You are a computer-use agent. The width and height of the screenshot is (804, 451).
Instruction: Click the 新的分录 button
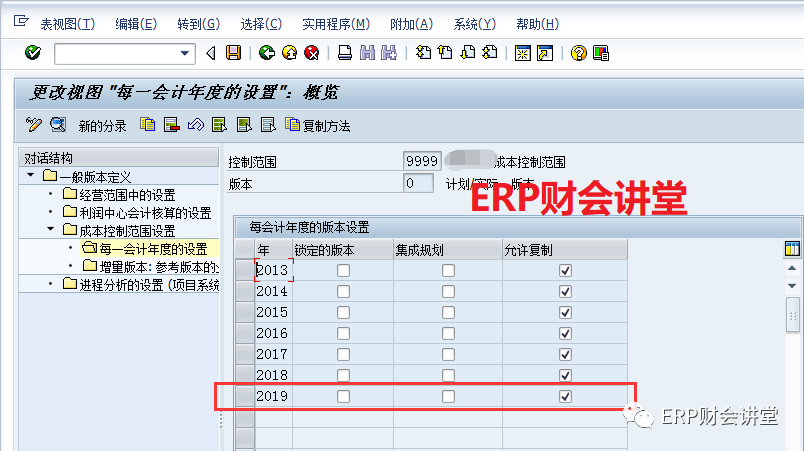coord(102,126)
